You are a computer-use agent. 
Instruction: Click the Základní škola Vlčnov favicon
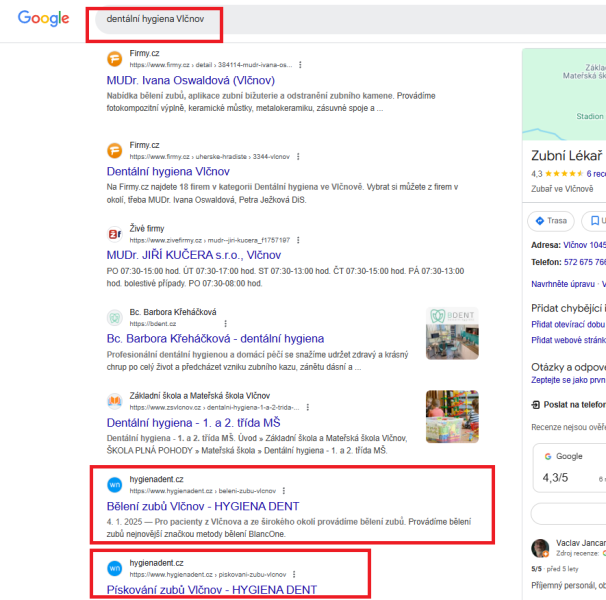[x=114, y=401]
